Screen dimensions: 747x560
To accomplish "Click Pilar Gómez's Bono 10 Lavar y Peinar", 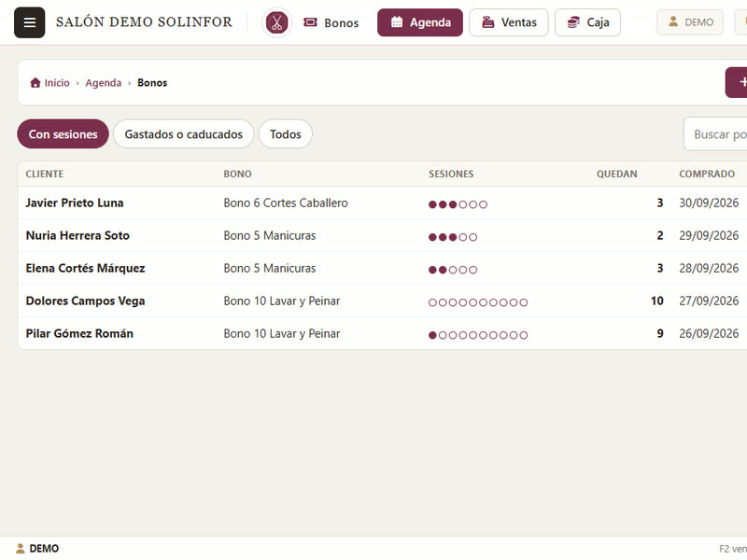I will point(282,333).
